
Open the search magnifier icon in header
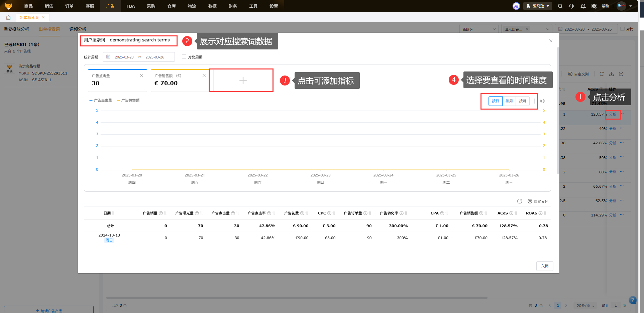point(560,6)
